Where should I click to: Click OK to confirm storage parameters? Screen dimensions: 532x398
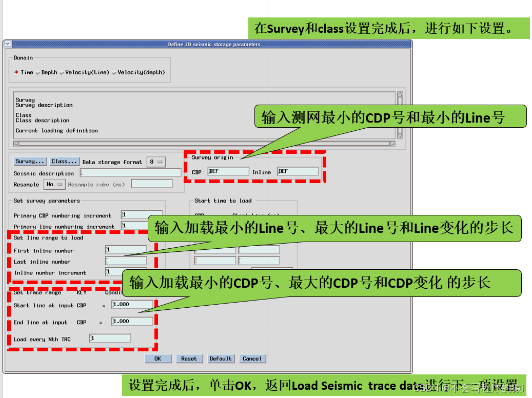click(157, 359)
